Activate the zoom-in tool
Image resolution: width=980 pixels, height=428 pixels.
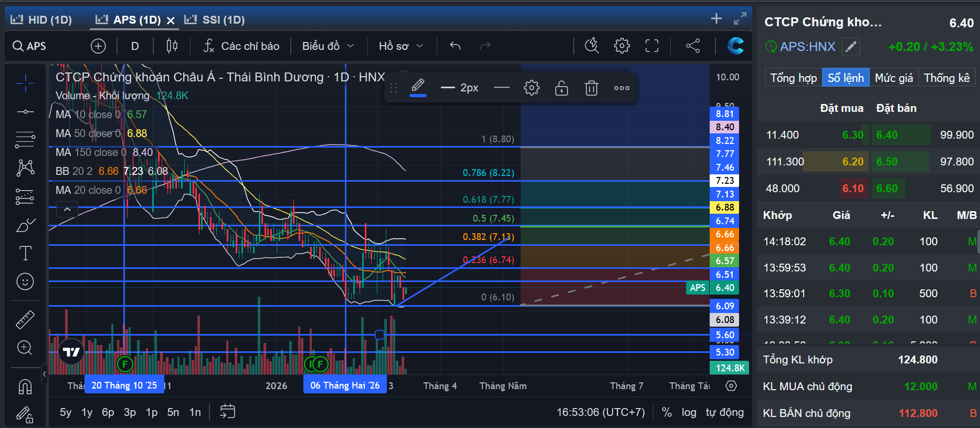click(25, 348)
